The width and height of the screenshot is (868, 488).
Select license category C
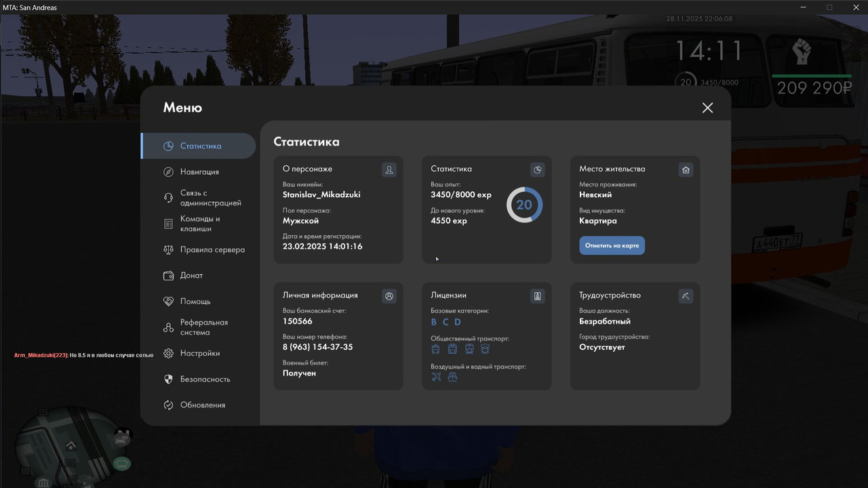pos(446,322)
